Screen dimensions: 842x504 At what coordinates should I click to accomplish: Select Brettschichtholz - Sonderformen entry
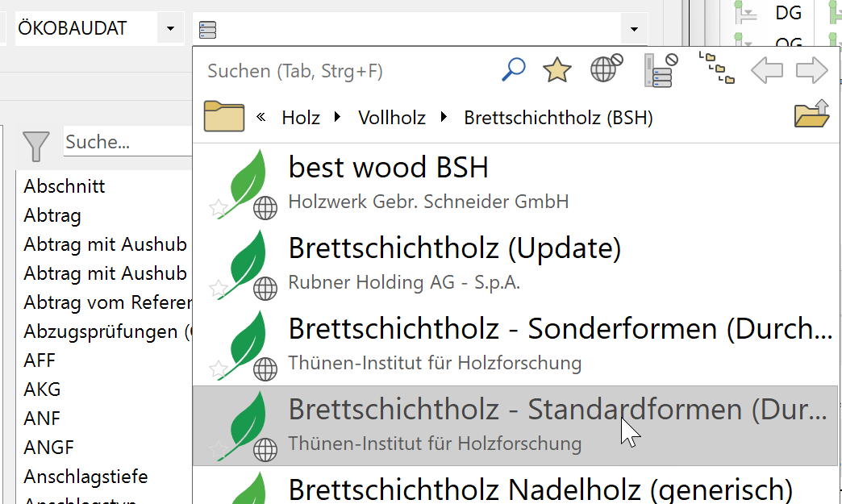tap(515, 344)
